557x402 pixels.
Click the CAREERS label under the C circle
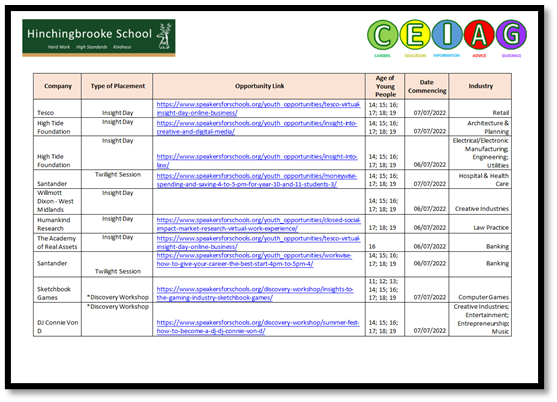coord(382,56)
